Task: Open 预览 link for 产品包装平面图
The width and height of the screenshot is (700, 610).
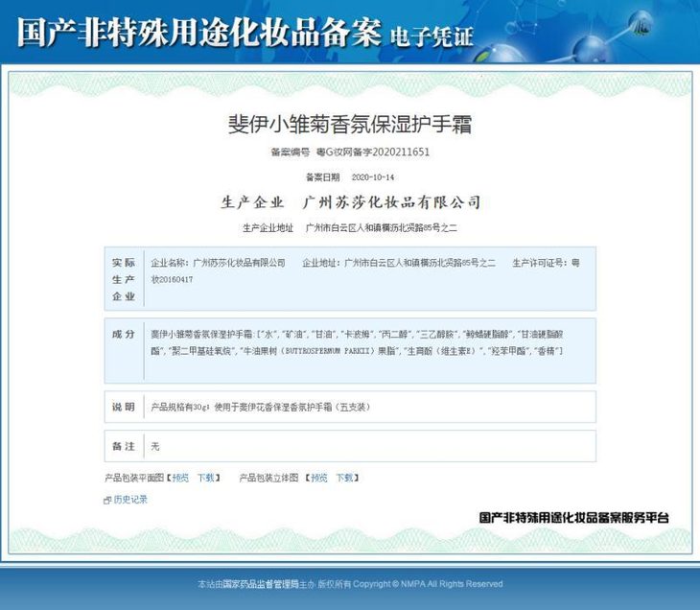Action: (180, 478)
